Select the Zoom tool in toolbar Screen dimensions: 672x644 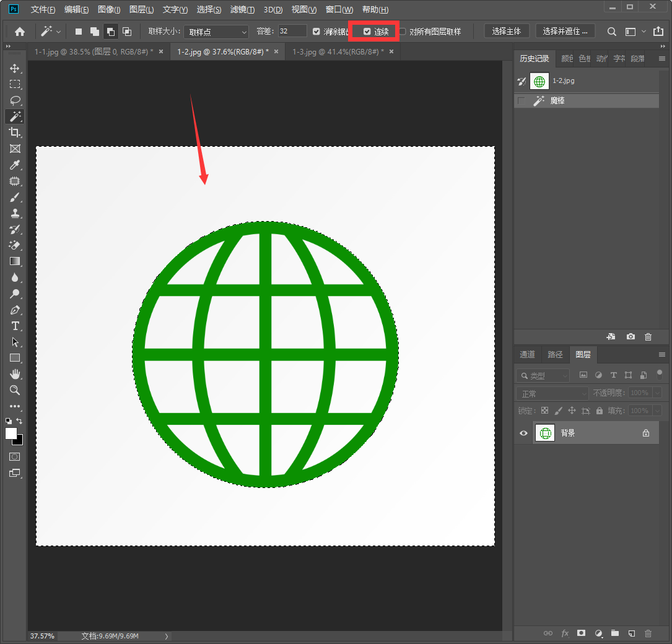[x=15, y=390]
